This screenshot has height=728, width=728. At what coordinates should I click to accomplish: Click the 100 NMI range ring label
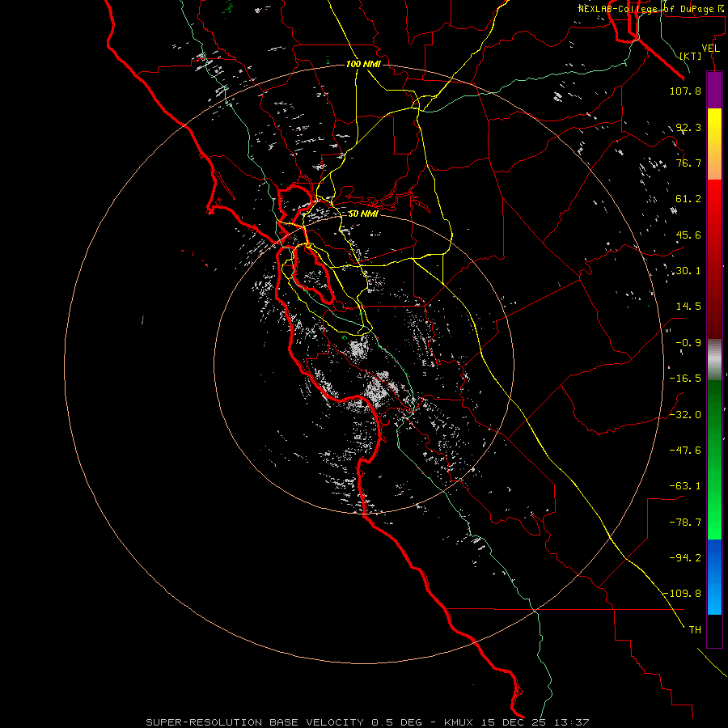click(x=363, y=64)
